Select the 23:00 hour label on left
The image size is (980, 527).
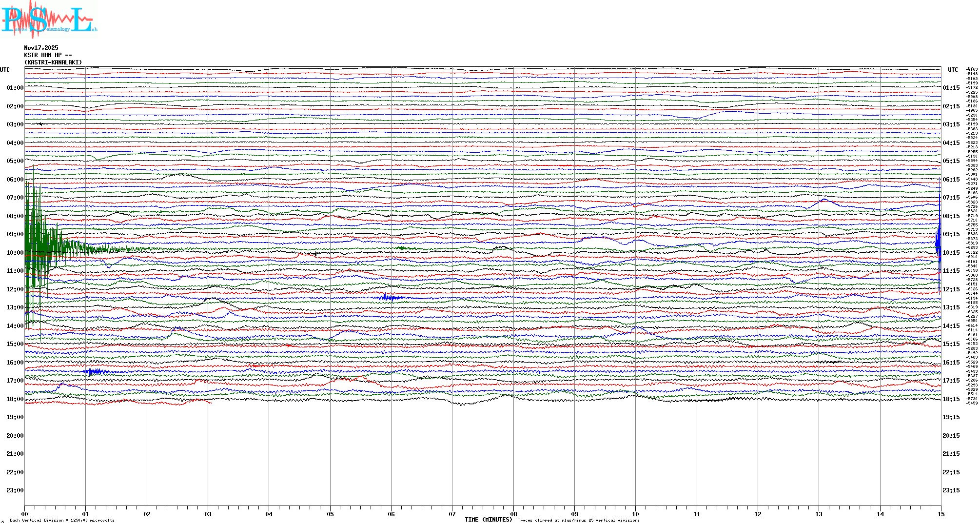pyautogui.click(x=15, y=490)
